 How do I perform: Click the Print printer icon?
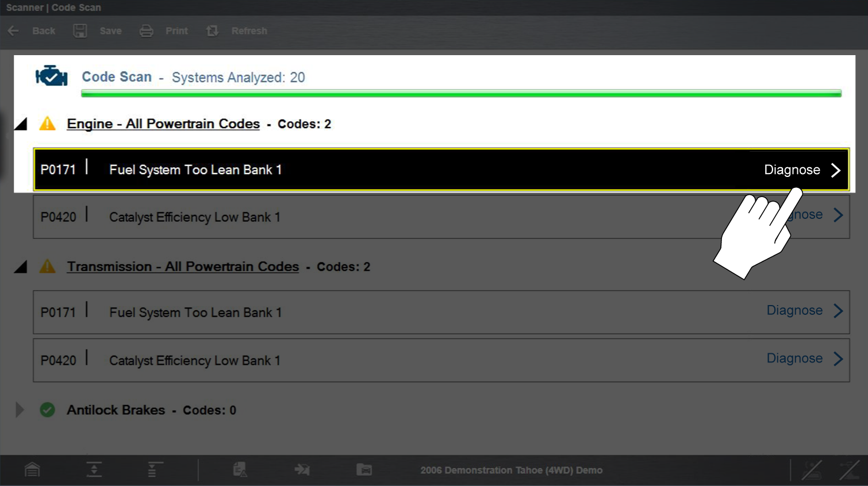tap(146, 31)
